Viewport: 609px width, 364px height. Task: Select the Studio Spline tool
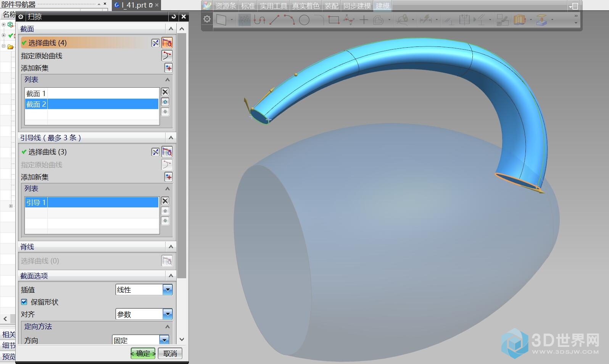point(349,20)
